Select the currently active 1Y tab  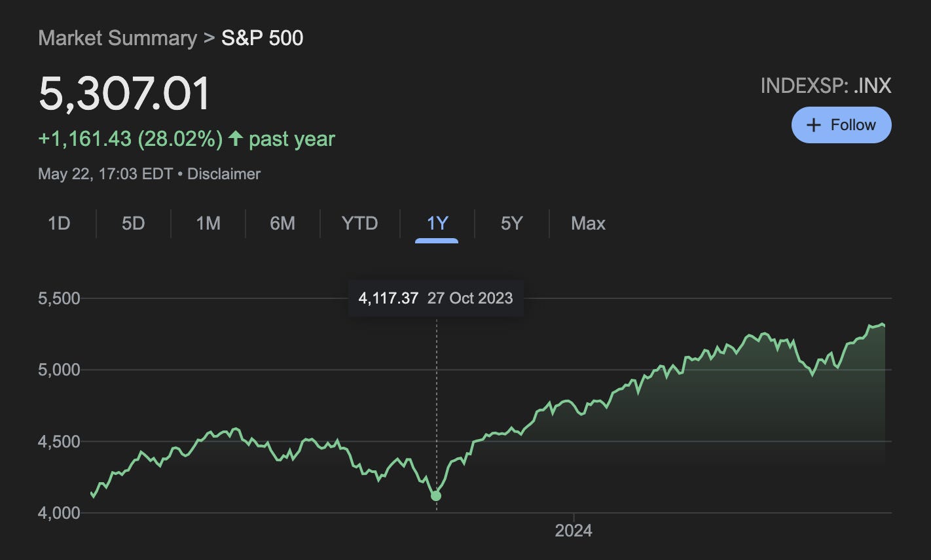tap(437, 223)
